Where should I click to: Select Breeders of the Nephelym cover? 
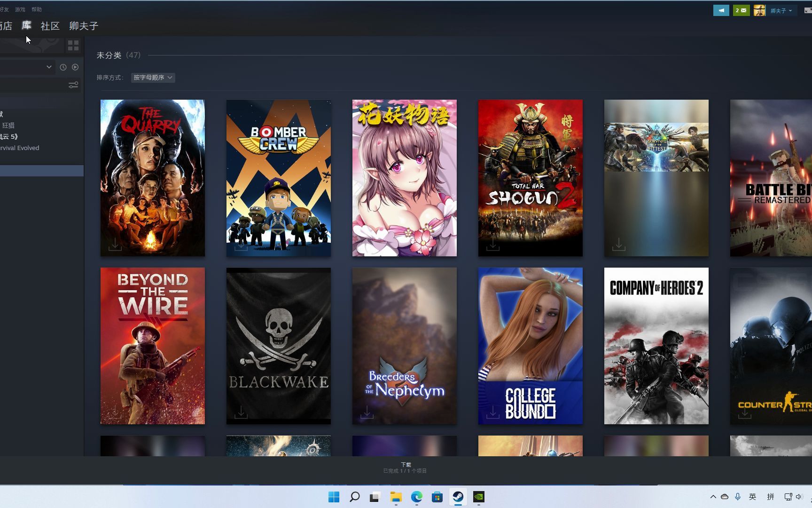[405, 346]
